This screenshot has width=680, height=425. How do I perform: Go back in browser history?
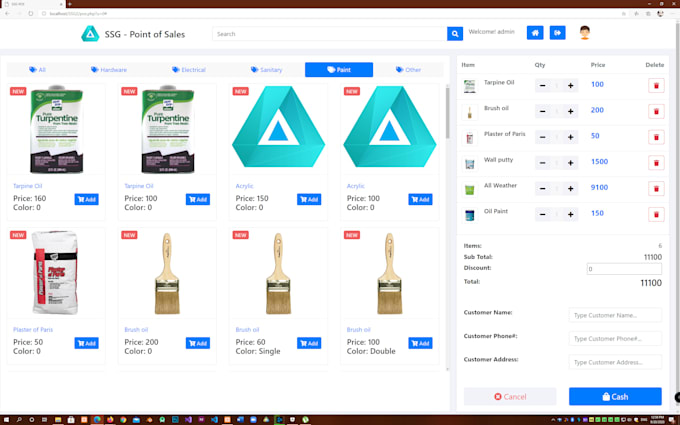click(x=7, y=13)
